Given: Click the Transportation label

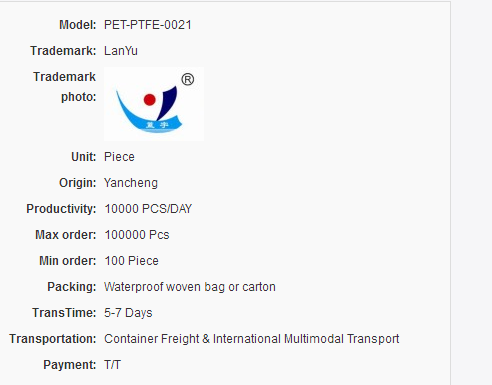Looking at the screenshot, I should 53,339.
